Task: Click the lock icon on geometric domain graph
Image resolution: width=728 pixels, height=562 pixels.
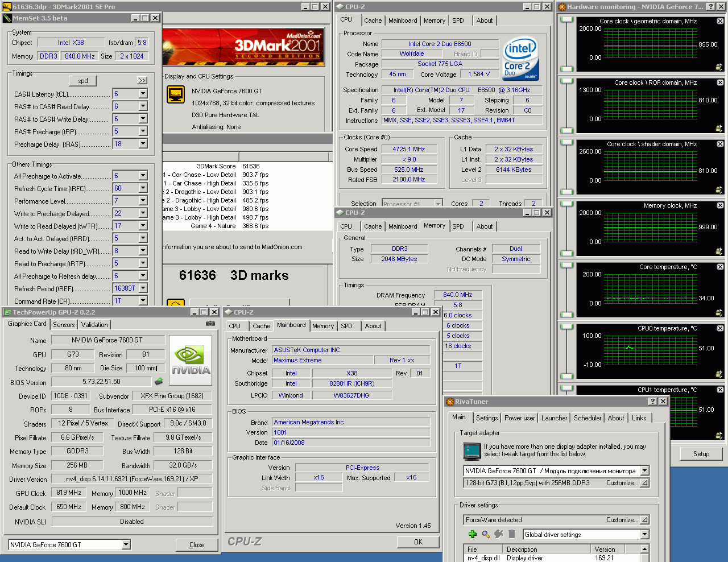Action: [719, 67]
